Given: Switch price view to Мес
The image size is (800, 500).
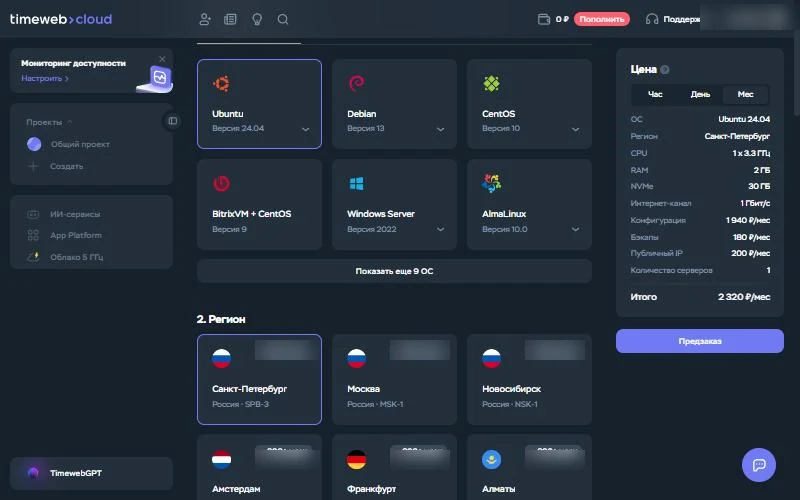Looking at the screenshot, I should tap(745, 94).
